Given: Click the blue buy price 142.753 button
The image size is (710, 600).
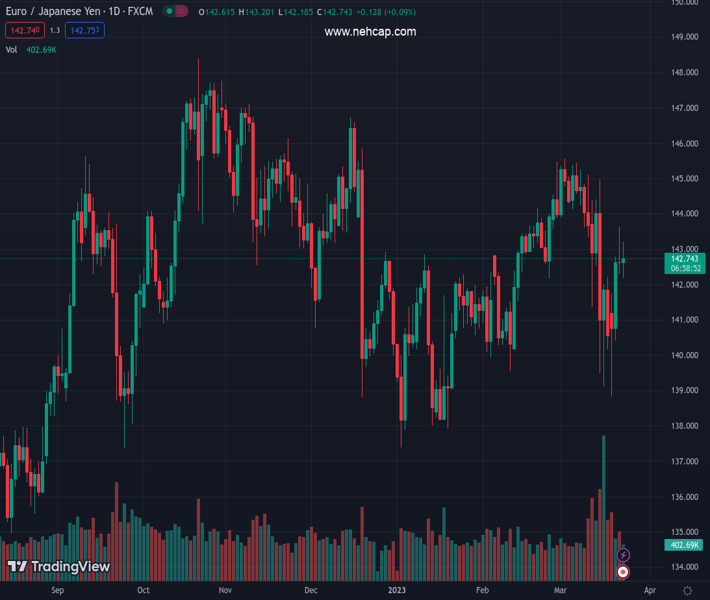Looking at the screenshot, I should point(85,30).
